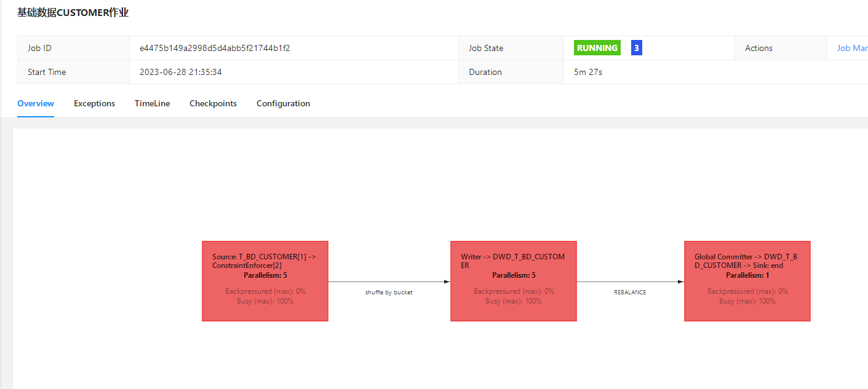Select the Global Committer sink node
This screenshot has height=389, width=868.
(x=747, y=281)
